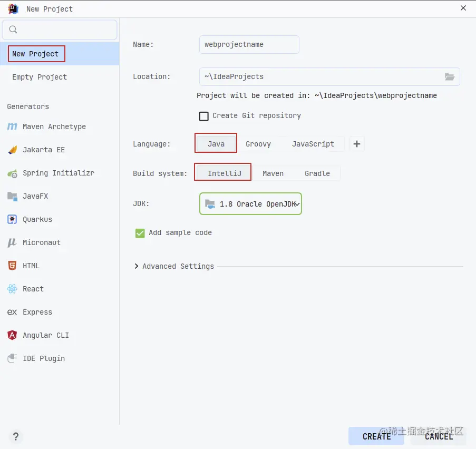Click the Angular CLI logo icon
The width and height of the screenshot is (476, 449).
point(12,335)
